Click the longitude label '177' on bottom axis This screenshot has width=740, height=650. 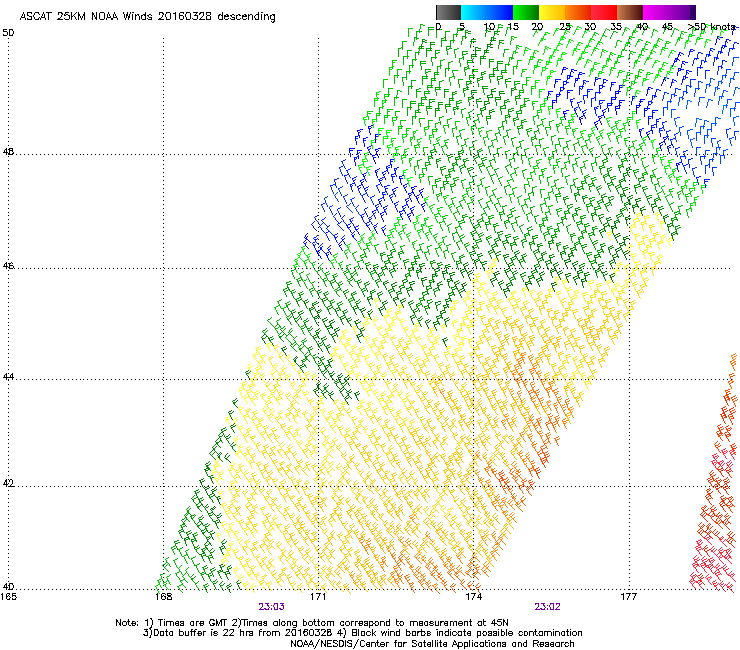point(628,597)
